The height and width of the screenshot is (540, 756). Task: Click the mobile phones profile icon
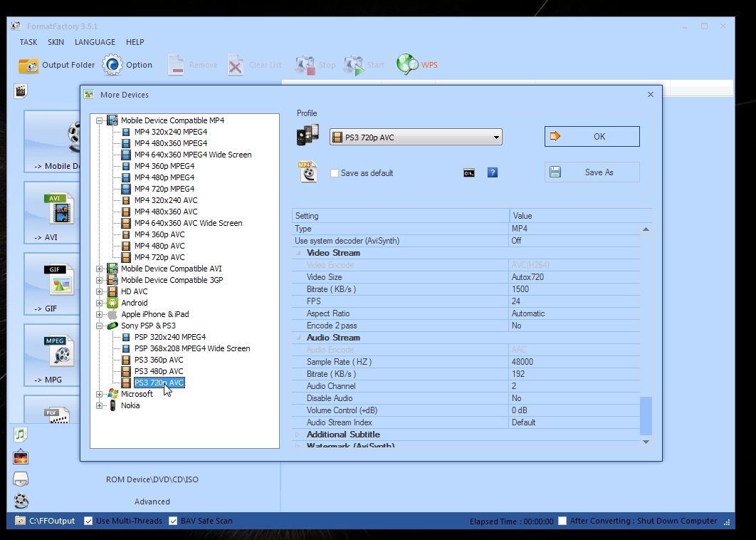[308, 135]
